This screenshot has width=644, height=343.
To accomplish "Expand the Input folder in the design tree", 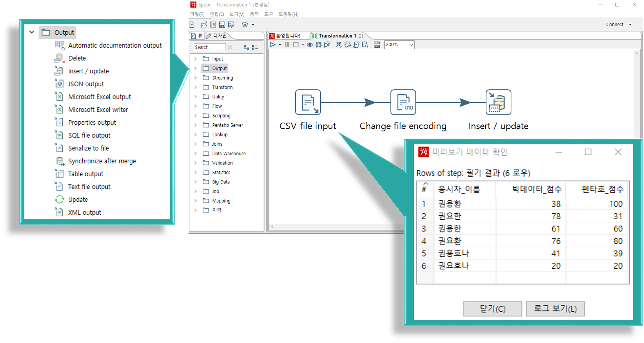I will [196, 59].
